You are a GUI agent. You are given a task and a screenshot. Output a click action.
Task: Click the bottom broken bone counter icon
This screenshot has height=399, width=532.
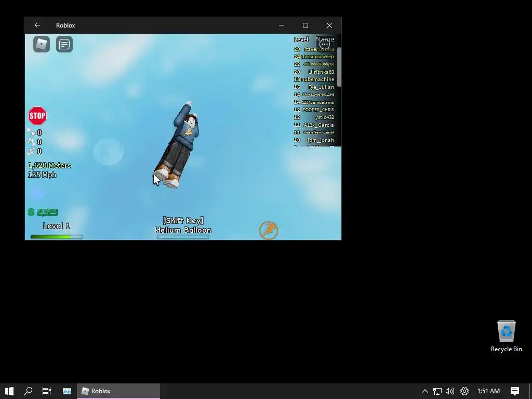31,151
